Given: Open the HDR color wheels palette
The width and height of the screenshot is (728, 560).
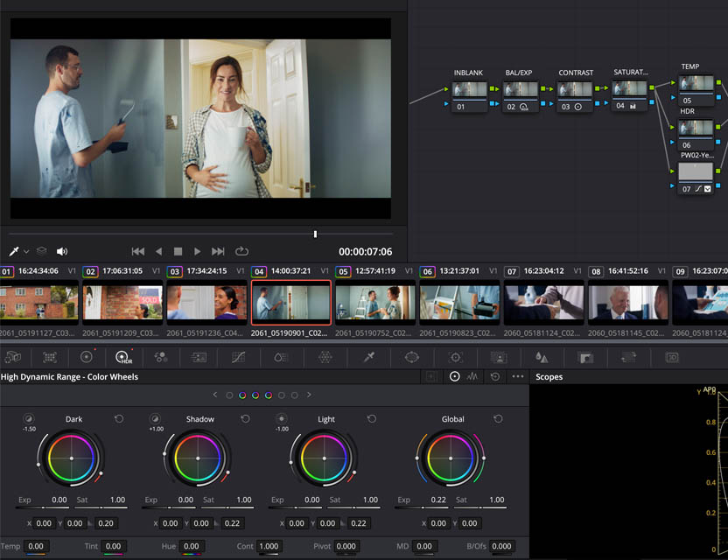Looking at the screenshot, I should [x=122, y=357].
